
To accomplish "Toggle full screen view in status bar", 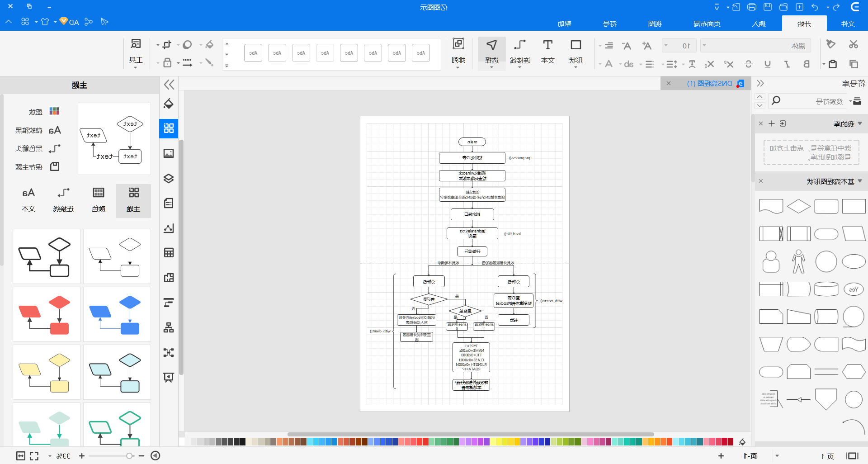I will pyautogui.click(x=34, y=456).
